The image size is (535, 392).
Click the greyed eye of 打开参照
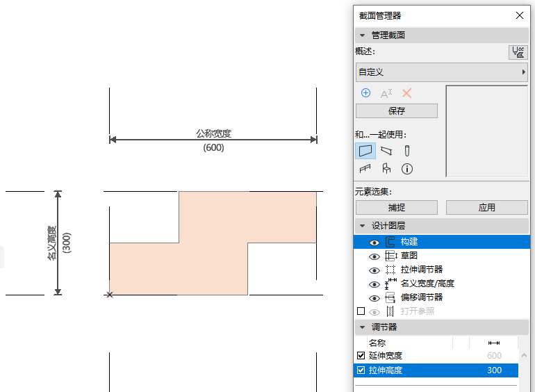click(x=374, y=312)
